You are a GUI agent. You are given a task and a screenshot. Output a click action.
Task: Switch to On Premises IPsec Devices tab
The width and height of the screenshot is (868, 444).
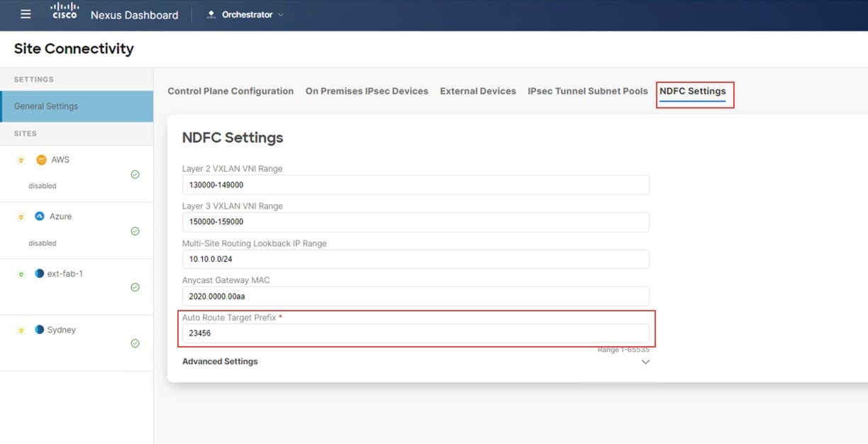point(367,91)
